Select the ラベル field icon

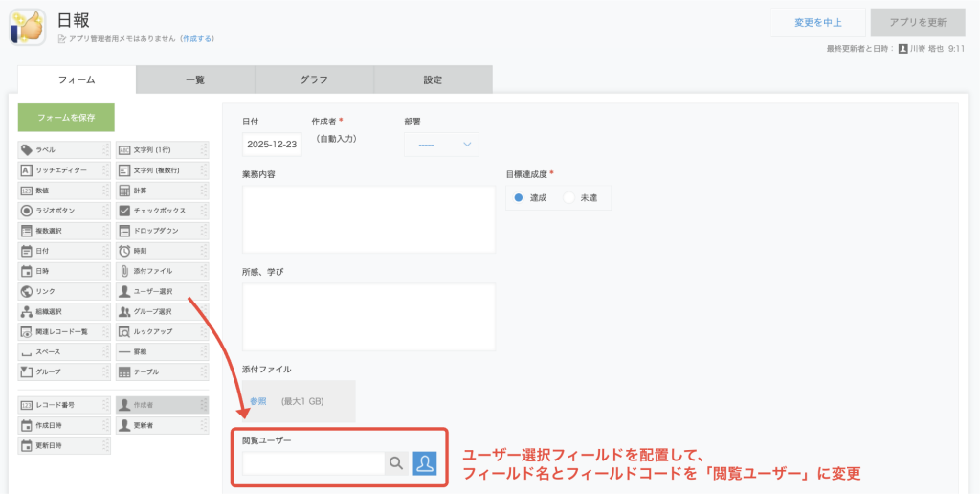pyautogui.click(x=26, y=150)
